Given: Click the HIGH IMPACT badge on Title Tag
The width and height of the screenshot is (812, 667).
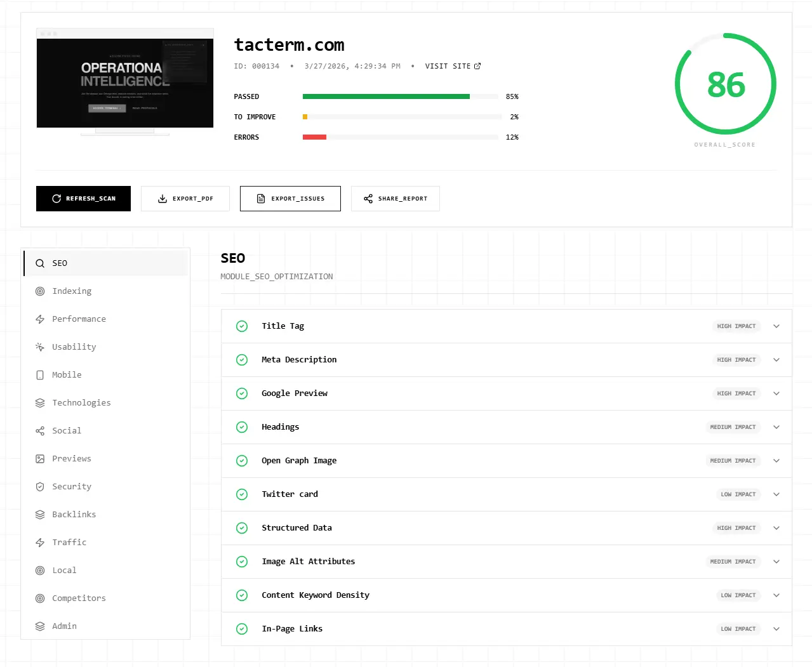Looking at the screenshot, I should (736, 326).
